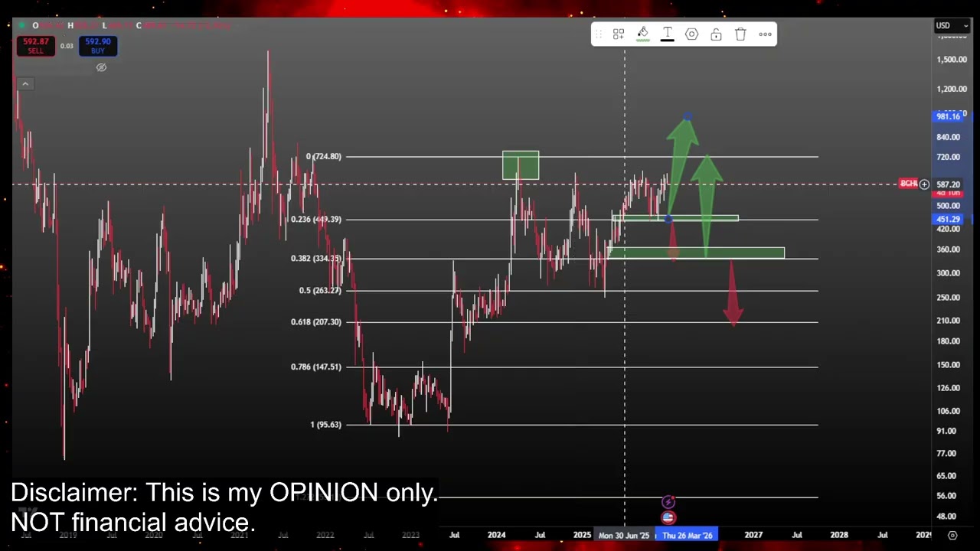
Task: Open drawing settings hexagon icon
Action: [x=692, y=34]
